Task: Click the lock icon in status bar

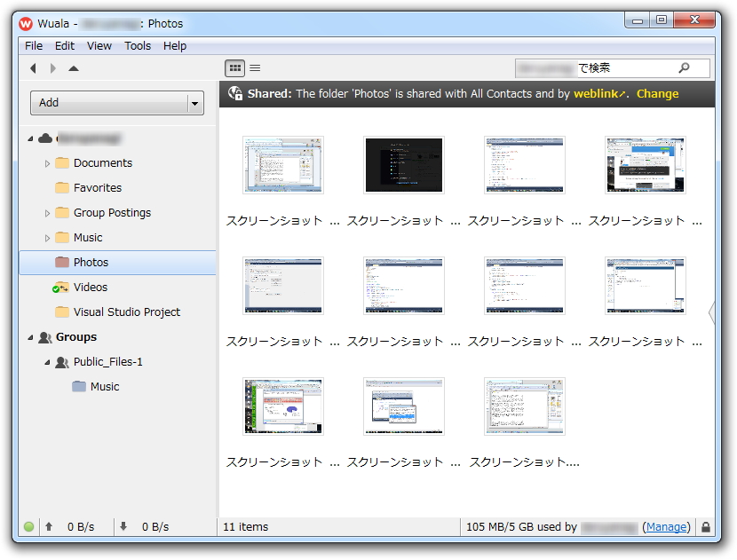Action: (x=706, y=526)
